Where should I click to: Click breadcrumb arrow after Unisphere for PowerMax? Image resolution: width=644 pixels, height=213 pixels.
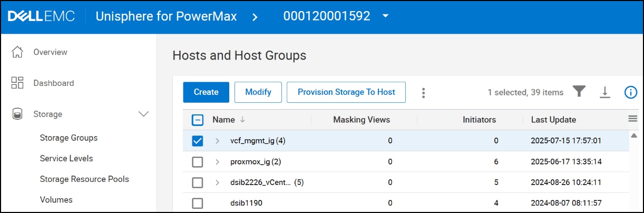click(x=255, y=17)
